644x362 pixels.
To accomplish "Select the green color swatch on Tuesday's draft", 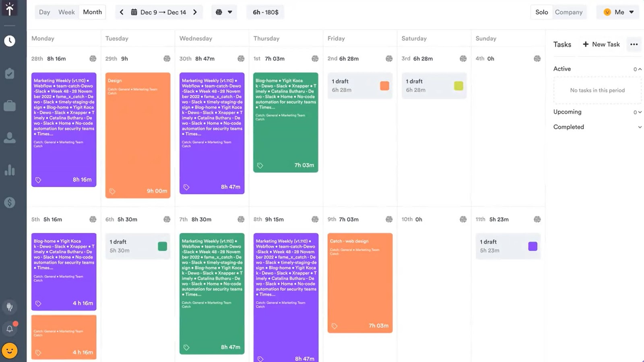I will 162,247.
